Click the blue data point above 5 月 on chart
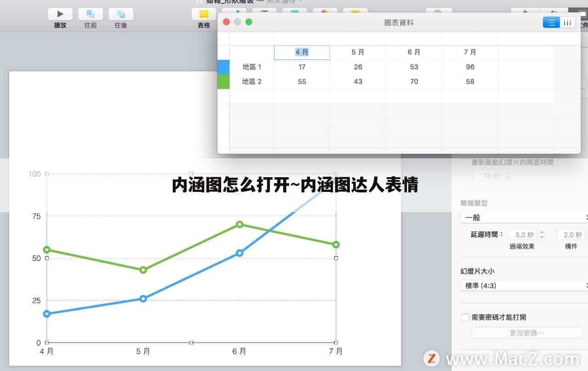The width and height of the screenshot is (588, 371). click(143, 299)
